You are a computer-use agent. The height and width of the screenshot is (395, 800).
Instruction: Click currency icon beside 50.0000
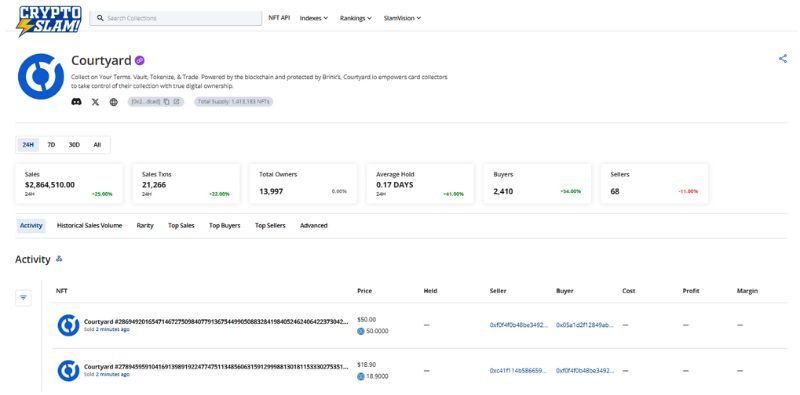click(x=361, y=331)
